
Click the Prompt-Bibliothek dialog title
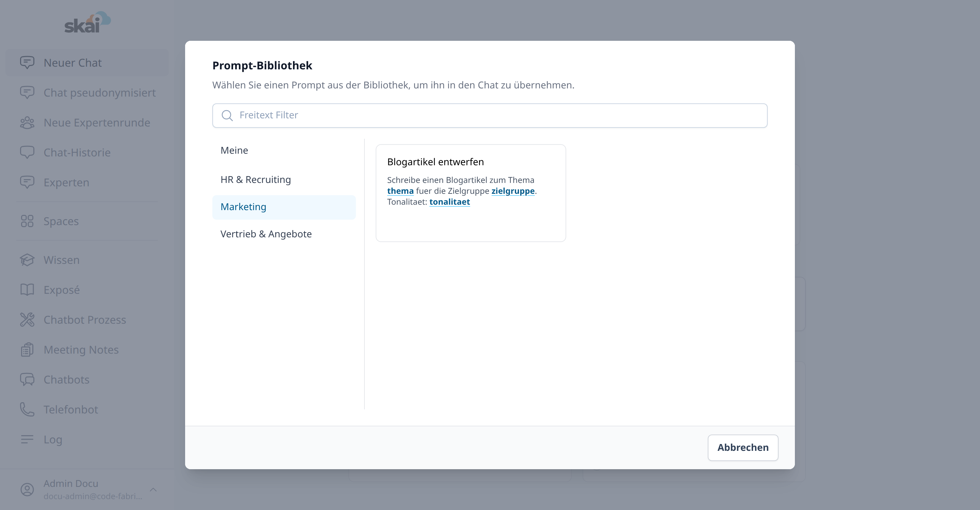(x=262, y=65)
